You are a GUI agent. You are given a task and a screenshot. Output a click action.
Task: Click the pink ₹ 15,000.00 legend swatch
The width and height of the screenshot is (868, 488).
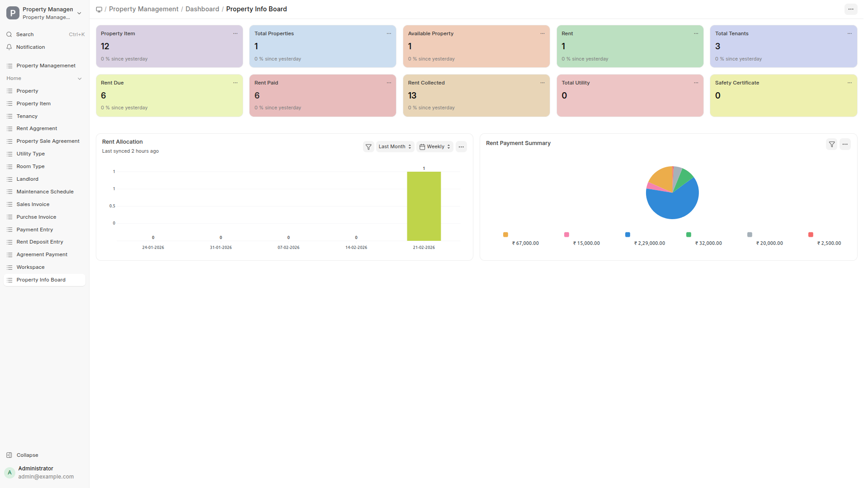pyautogui.click(x=566, y=235)
